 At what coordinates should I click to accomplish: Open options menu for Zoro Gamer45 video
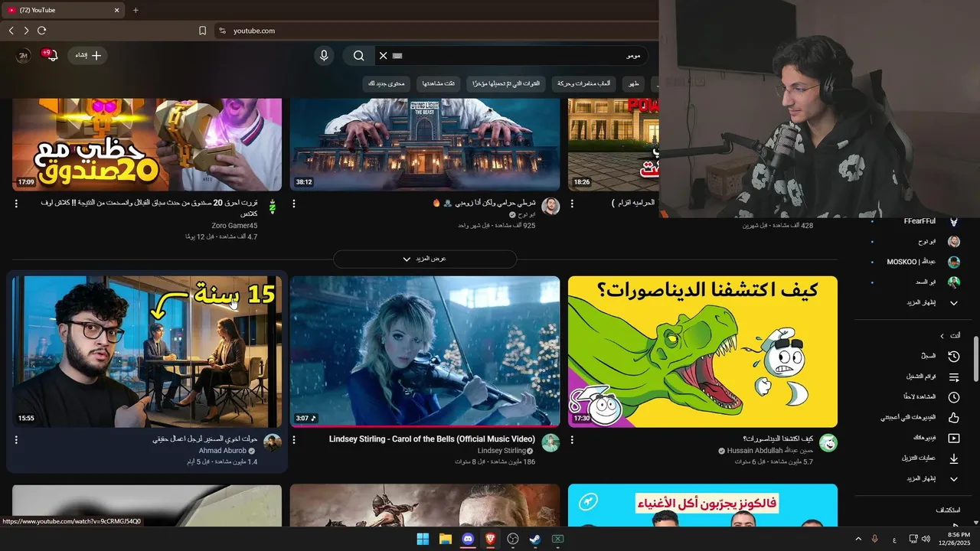coord(16,204)
